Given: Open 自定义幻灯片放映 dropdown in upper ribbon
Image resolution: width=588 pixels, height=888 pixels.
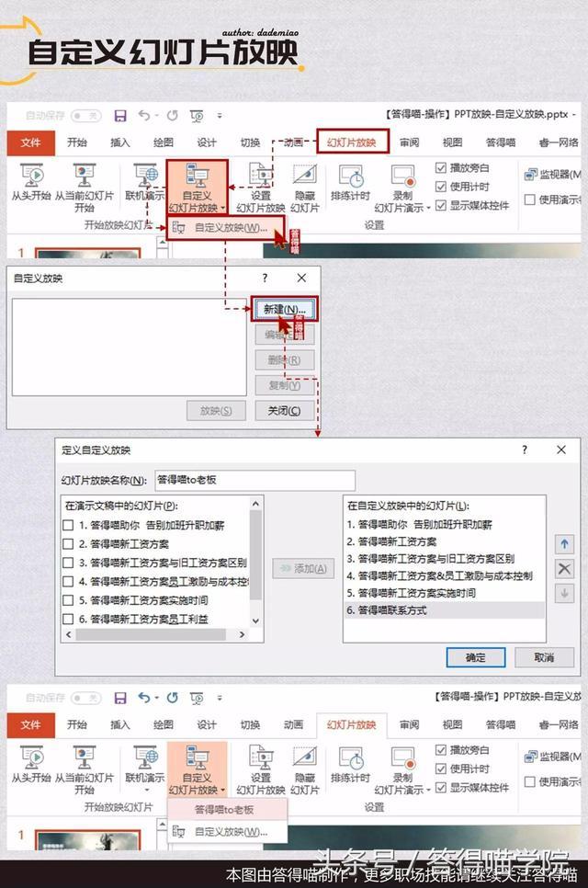Looking at the screenshot, I should tap(197, 187).
